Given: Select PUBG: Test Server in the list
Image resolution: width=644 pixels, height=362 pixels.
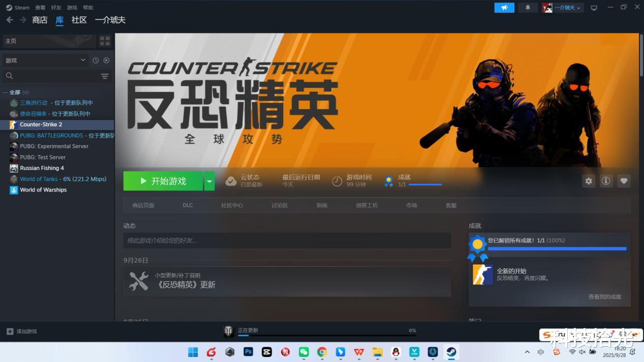Looking at the screenshot, I should click(x=43, y=157).
